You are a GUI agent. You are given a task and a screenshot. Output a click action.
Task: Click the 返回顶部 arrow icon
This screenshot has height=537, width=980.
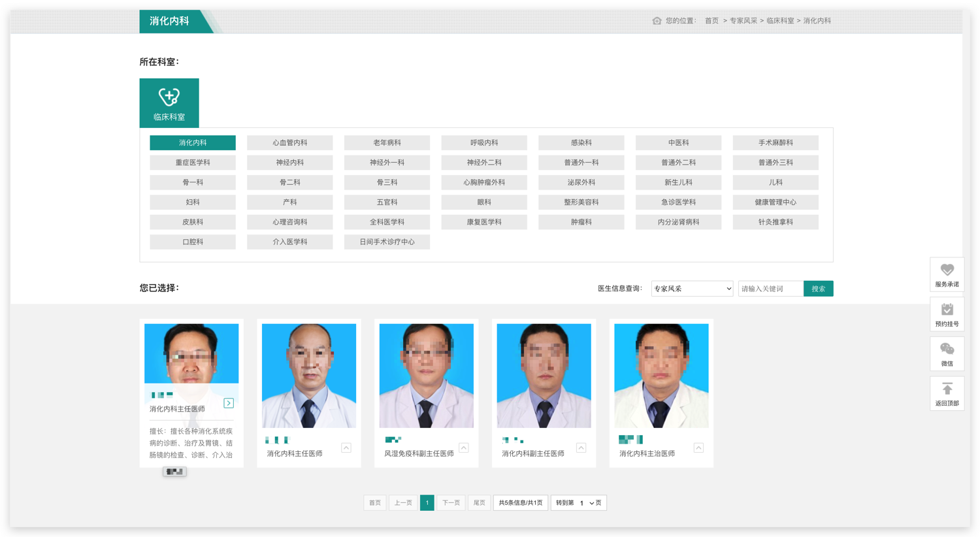point(947,389)
